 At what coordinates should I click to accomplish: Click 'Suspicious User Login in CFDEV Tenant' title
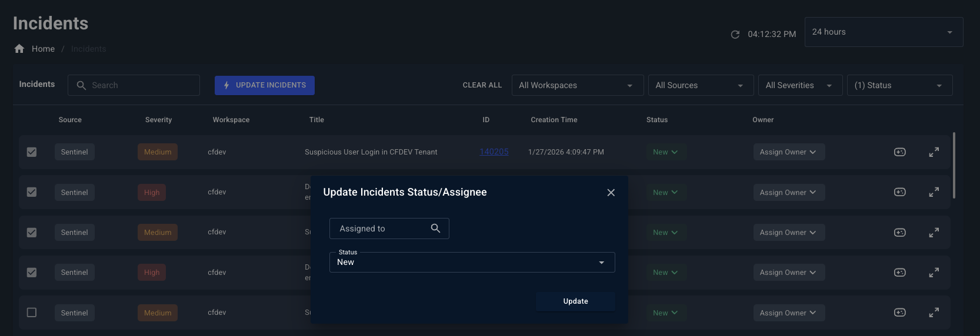click(371, 152)
